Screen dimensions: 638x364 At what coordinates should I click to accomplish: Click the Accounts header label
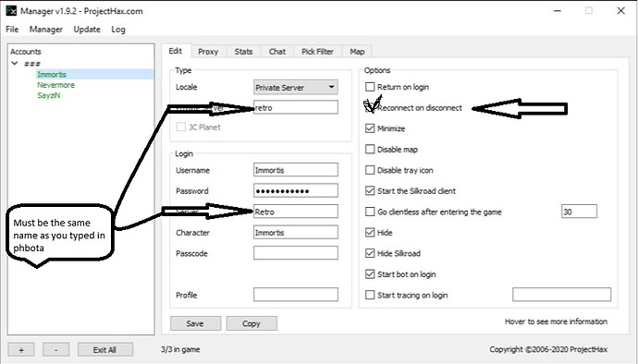pos(26,52)
